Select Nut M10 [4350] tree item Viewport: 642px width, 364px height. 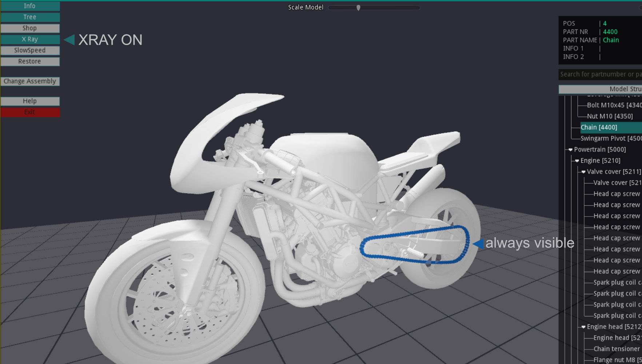[610, 116]
